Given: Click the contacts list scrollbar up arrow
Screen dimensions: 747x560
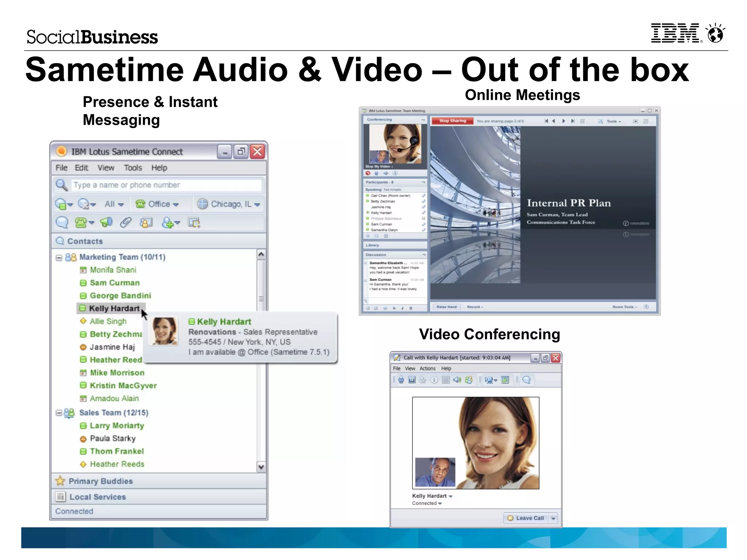Looking at the screenshot, I should (x=261, y=254).
